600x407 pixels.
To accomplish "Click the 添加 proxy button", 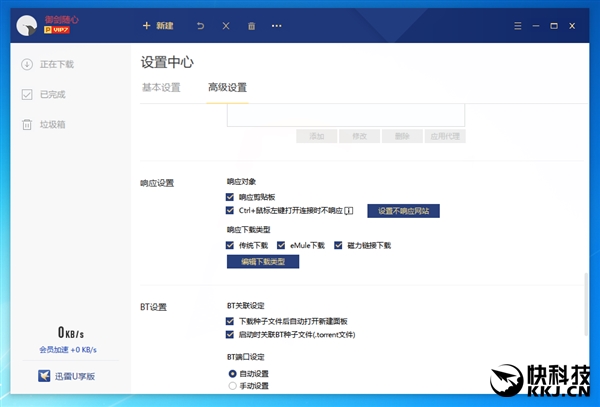I will [x=317, y=136].
